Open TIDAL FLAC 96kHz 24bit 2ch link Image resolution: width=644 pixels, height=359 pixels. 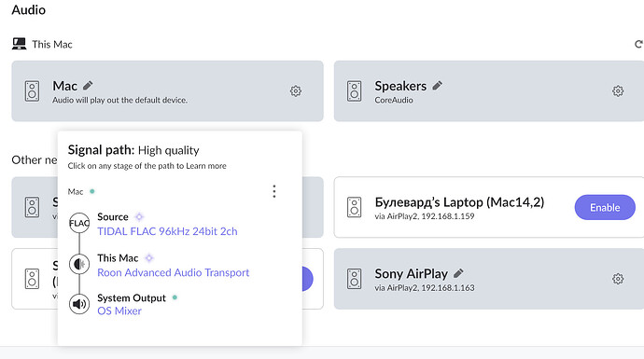click(x=167, y=231)
